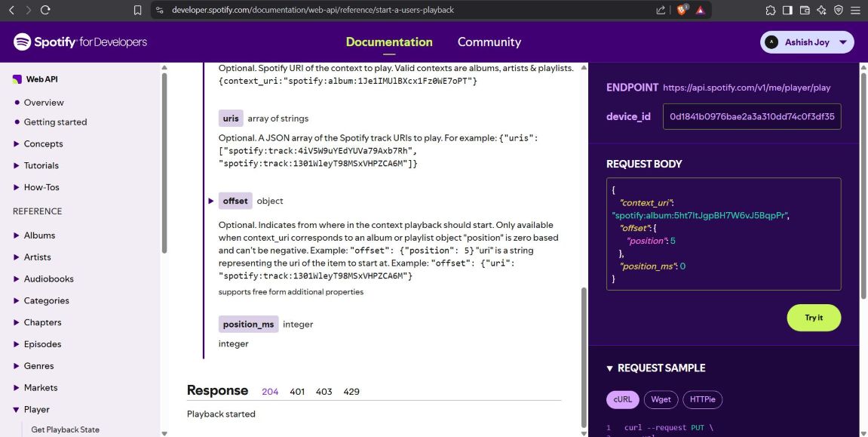Click the sidebar vertical scrollbar
Image resolution: width=868 pixels, height=437 pixels.
[164, 163]
